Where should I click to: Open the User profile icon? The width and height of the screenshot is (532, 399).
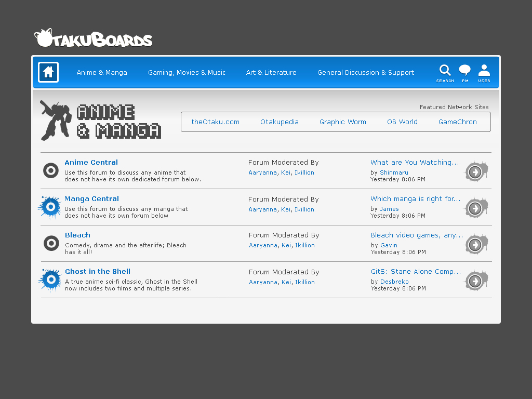coord(484,73)
